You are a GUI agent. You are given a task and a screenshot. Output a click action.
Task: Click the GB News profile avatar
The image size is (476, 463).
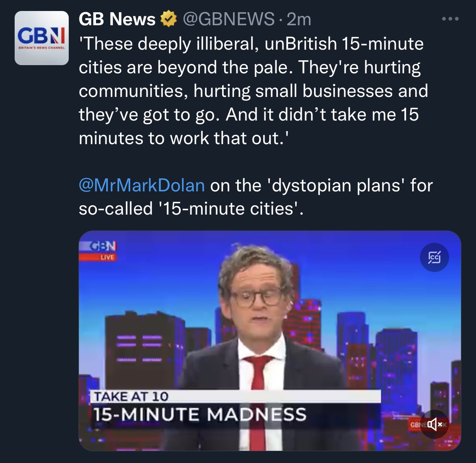(41, 38)
